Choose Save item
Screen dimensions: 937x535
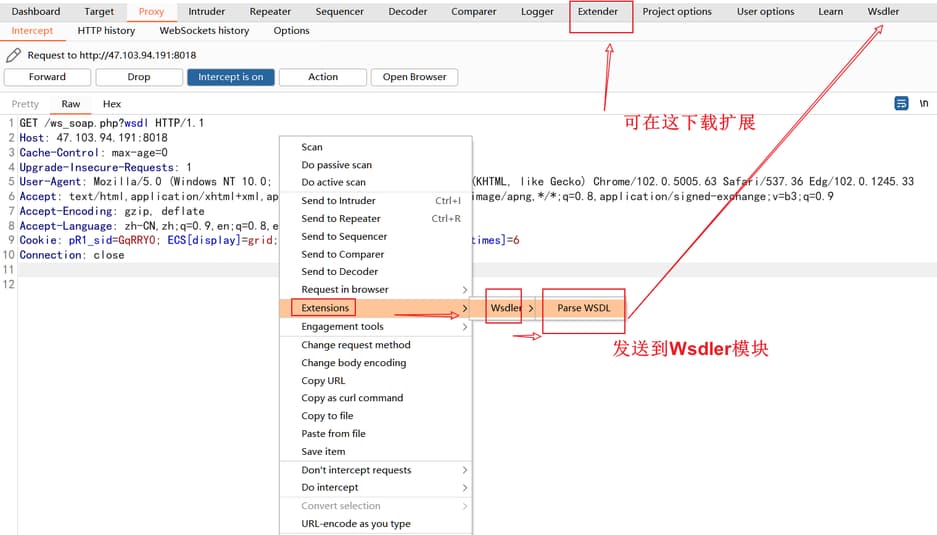pyautogui.click(x=376, y=453)
